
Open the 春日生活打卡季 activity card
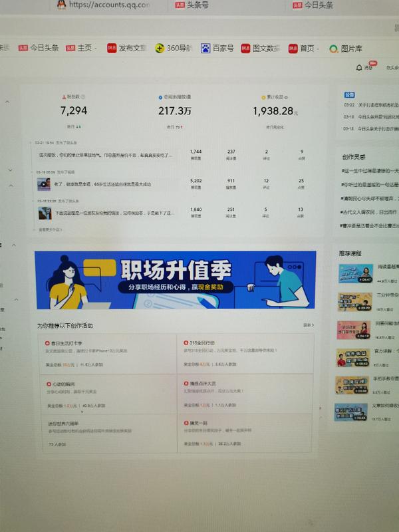(x=108, y=354)
